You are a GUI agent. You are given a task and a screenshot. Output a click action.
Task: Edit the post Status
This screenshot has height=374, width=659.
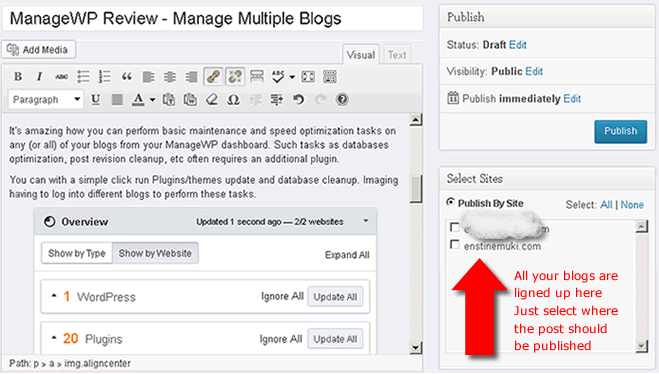[518, 45]
